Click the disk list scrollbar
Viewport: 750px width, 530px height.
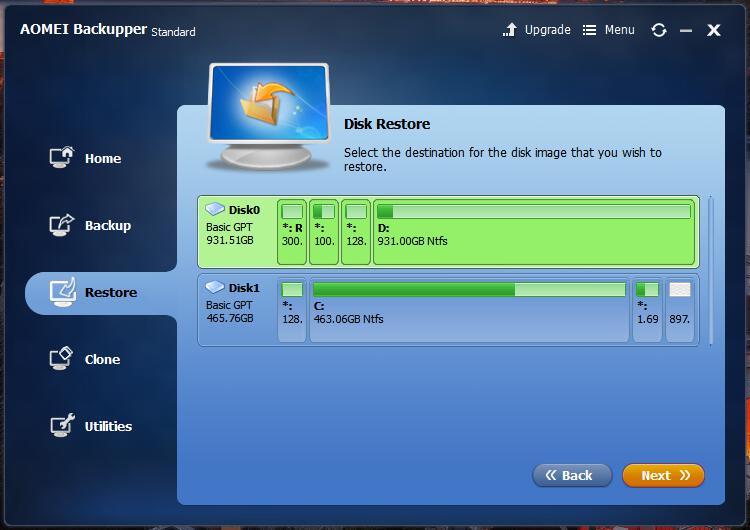[x=711, y=270]
